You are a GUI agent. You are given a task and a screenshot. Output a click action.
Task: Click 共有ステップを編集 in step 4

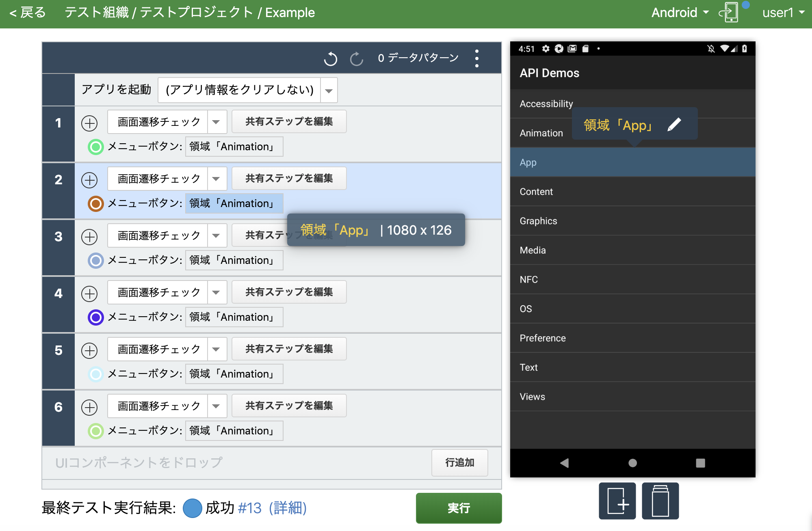tap(289, 292)
